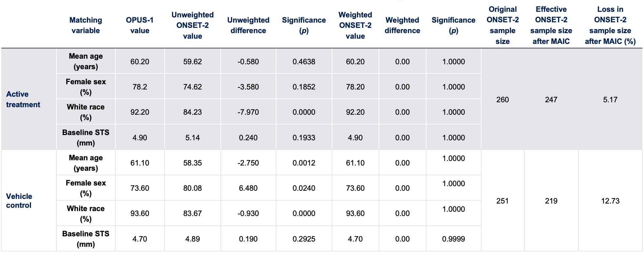This screenshot has height=254, width=644.
Task: Click the 59.62 unweighted mean age cell
Action: coord(192,62)
